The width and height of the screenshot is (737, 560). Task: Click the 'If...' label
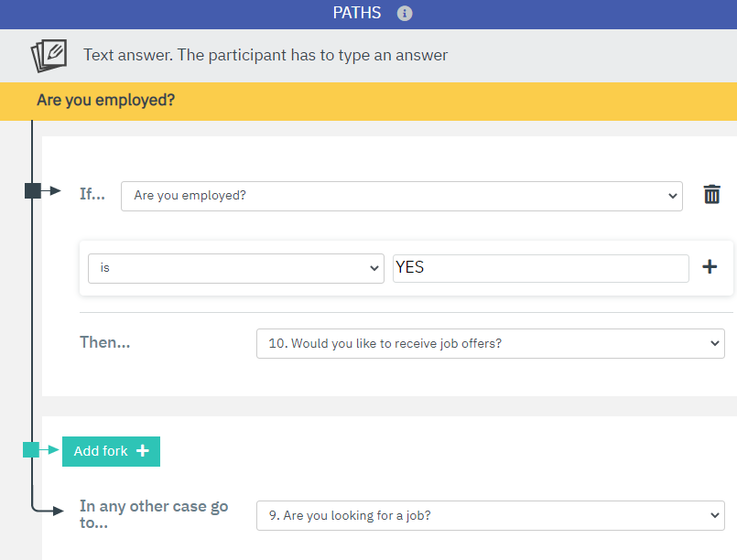[92, 195]
